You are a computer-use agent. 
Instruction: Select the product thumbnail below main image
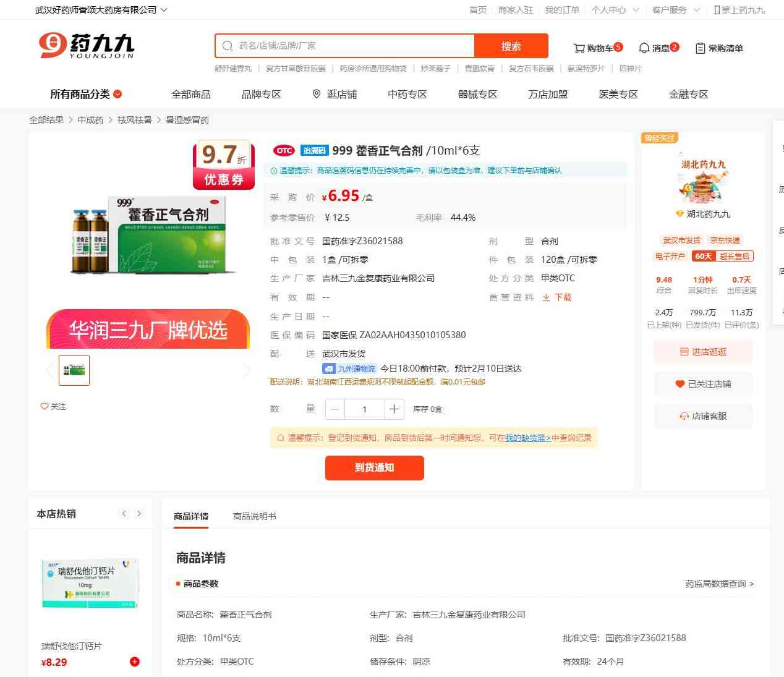(x=74, y=370)
